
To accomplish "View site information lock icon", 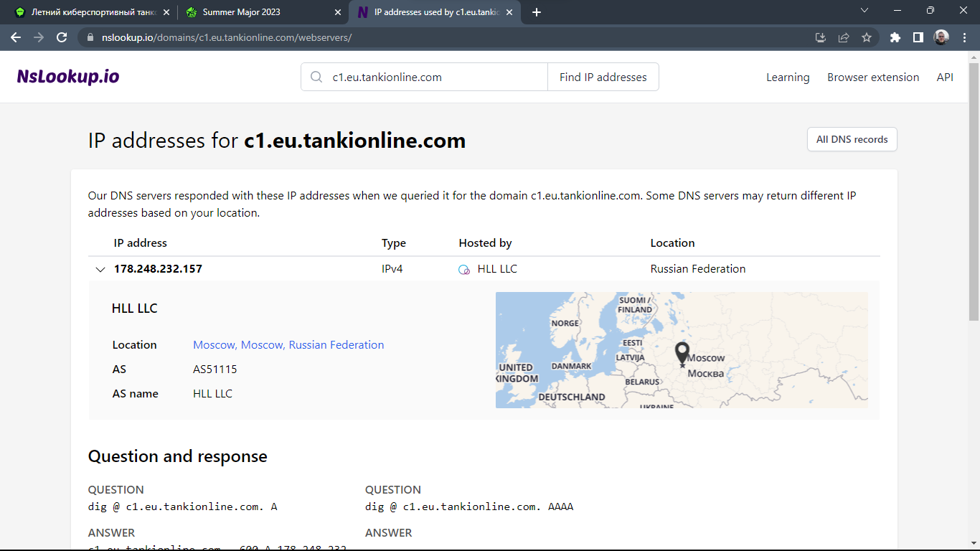I will (90, 37).
